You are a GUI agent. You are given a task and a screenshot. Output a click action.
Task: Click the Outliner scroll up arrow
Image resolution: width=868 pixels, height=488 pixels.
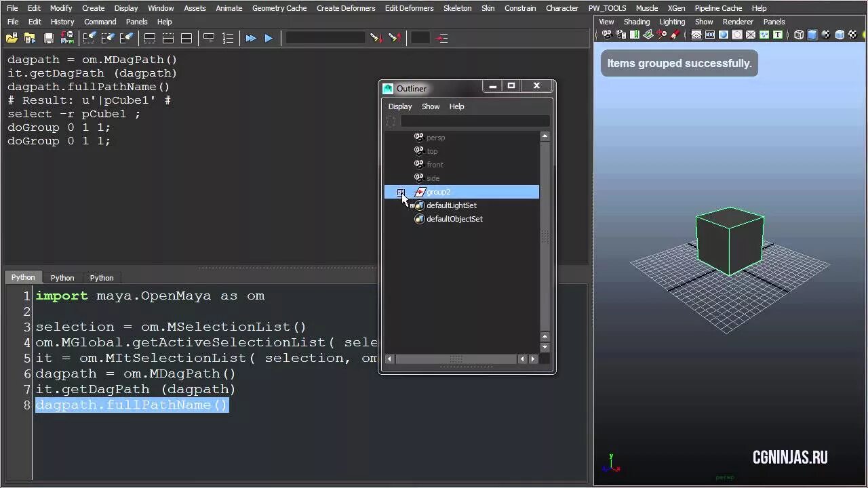tap(545, 136)
